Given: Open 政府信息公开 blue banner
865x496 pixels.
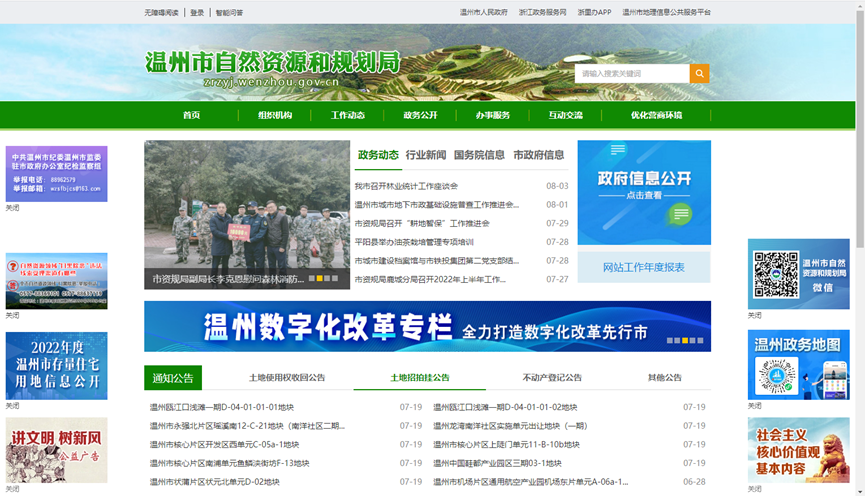Looking at the screenshot, I should coord(644,192).
